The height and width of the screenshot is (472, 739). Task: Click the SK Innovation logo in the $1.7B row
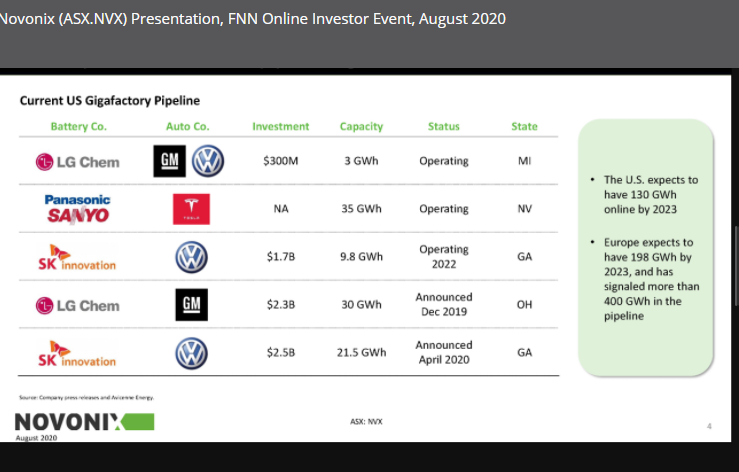(77, 257)
